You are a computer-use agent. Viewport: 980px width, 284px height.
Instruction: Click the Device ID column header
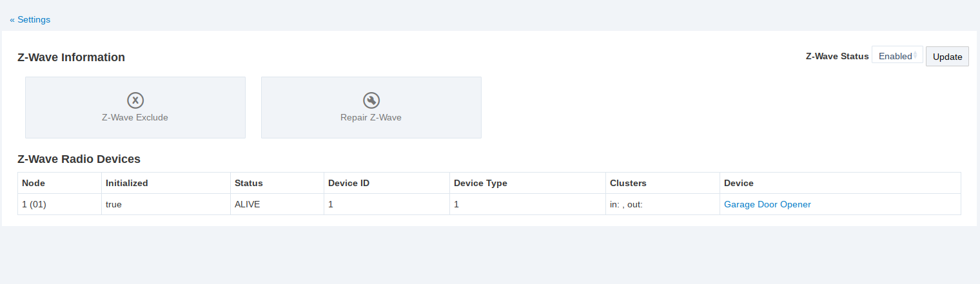[349, 183]
